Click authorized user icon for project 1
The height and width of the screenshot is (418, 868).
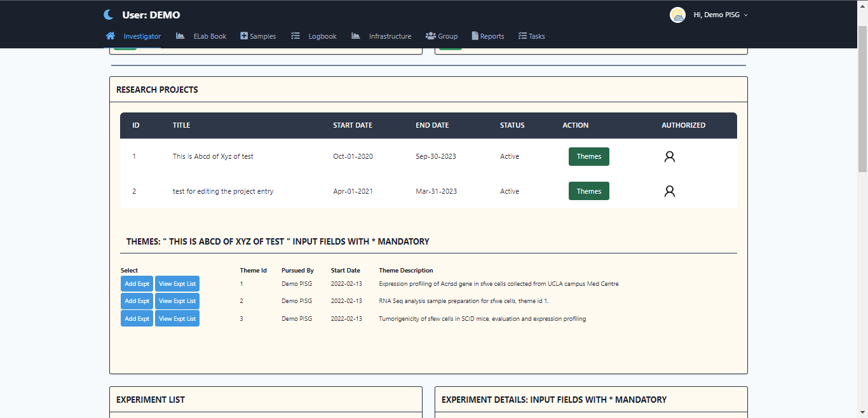669,157
